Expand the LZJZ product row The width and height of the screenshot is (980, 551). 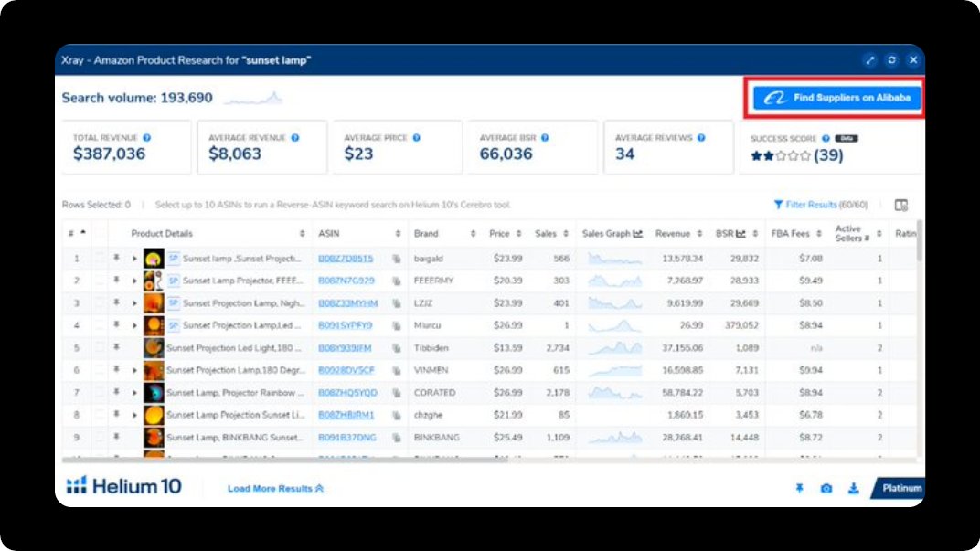coord(134,303)
